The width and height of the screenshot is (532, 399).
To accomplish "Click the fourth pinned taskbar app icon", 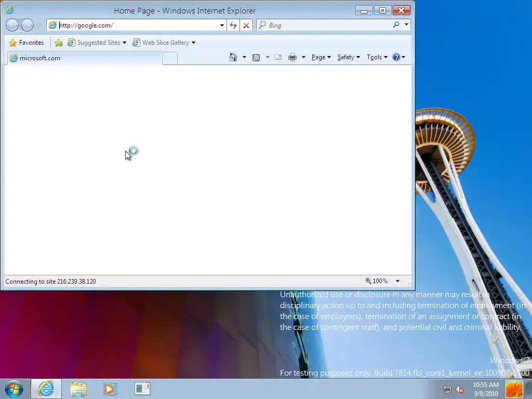I will coord(142,389).
